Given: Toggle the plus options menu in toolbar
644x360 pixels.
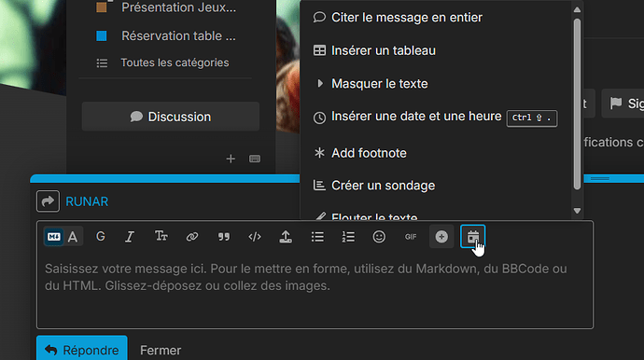Looking at the screenshot, I should pos(441,237).
